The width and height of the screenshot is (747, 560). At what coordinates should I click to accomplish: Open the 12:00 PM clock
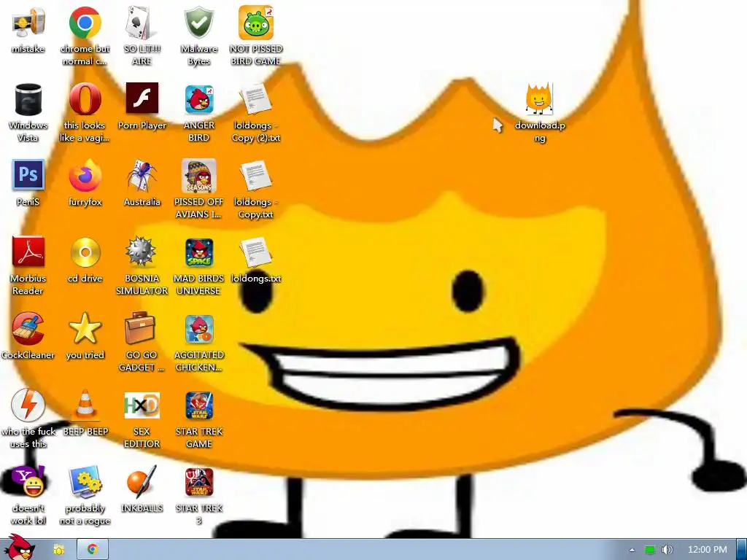(x=707, y=550)
